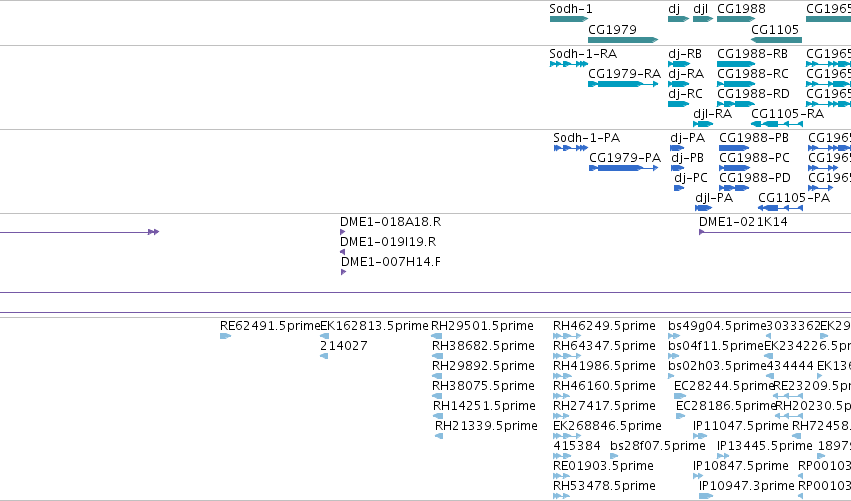Click the EC28244.5prime EST

coord(680,397)
